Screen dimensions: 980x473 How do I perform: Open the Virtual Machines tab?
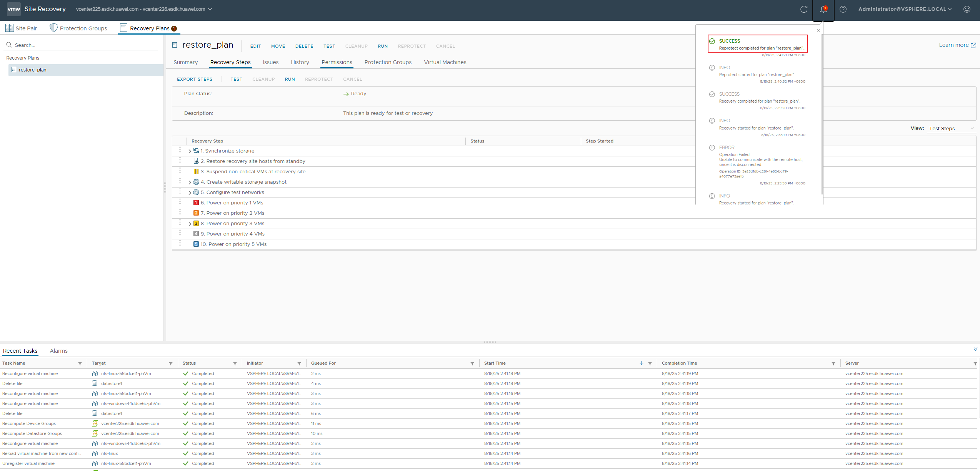tap(445, 62)
